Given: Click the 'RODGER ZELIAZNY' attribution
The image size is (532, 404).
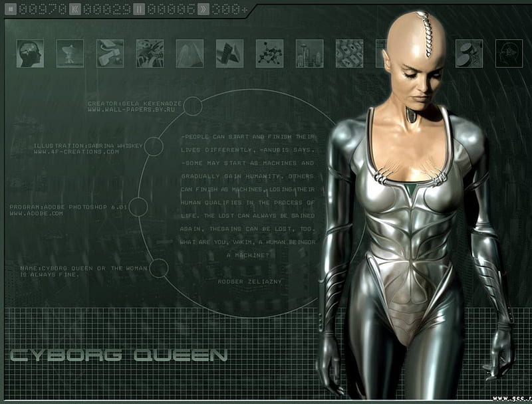Looking at the screenshot, I should coord(250,282).
